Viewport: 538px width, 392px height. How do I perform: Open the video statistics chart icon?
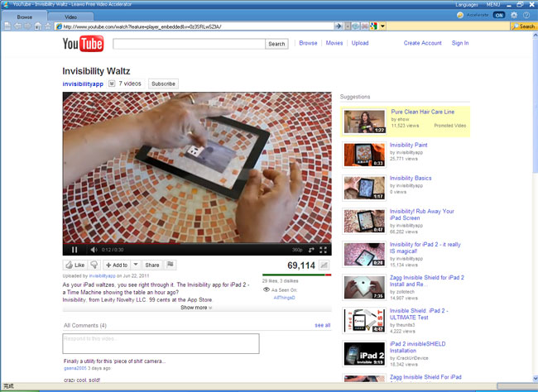pos(324,265)
